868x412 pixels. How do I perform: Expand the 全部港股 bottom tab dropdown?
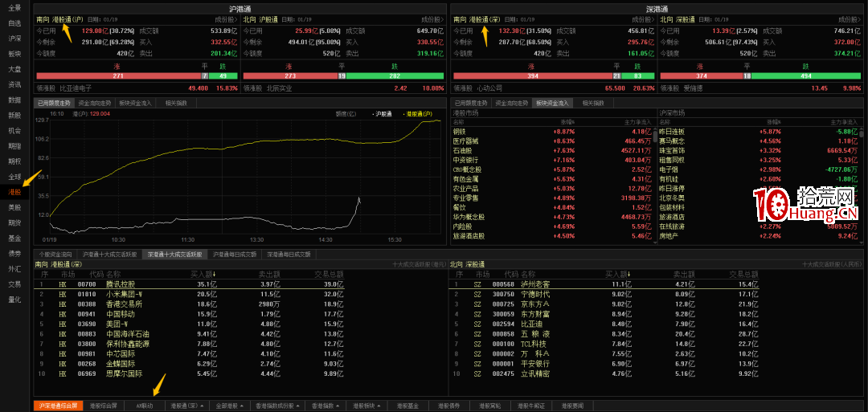[232, 406]
